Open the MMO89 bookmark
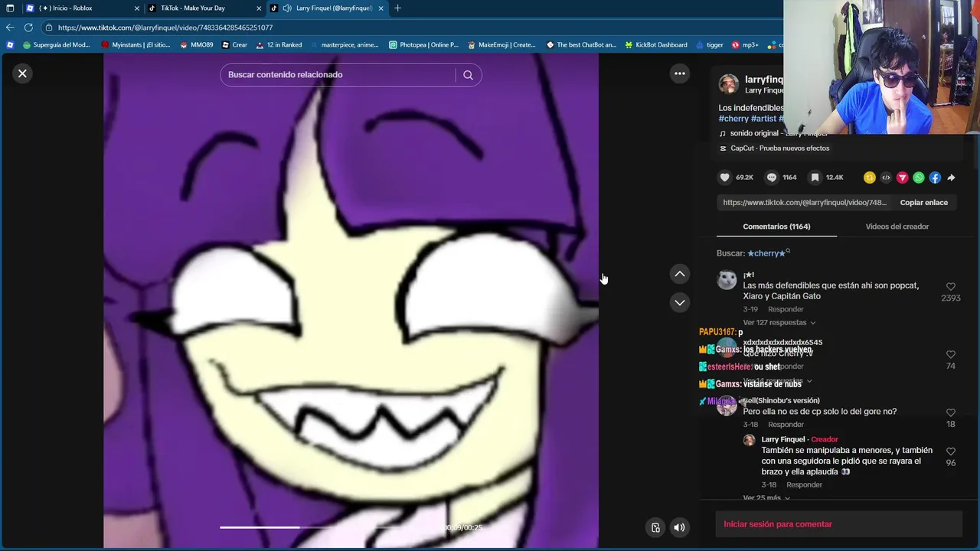Image resolution: width=980 pixels, height=551 pixels. click(197, 45)
